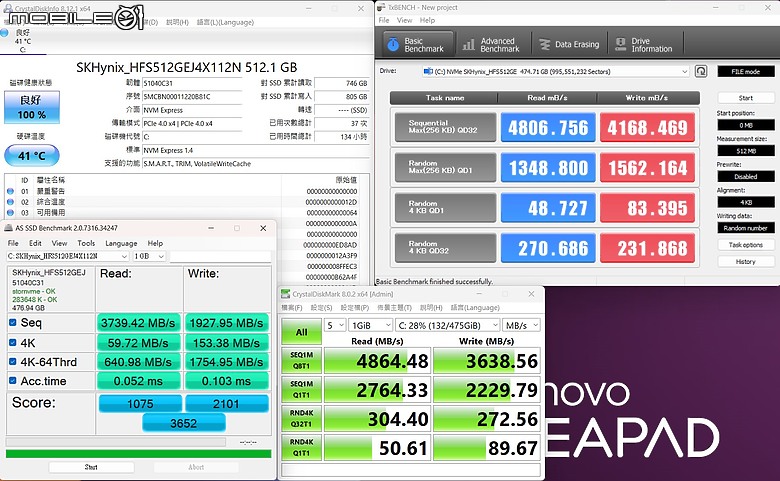Toggle AS SSD 4K-64Thrd test checkbox
Image resolution: width=780 pixels, height=481 pixels.
(x=13, y=362)
